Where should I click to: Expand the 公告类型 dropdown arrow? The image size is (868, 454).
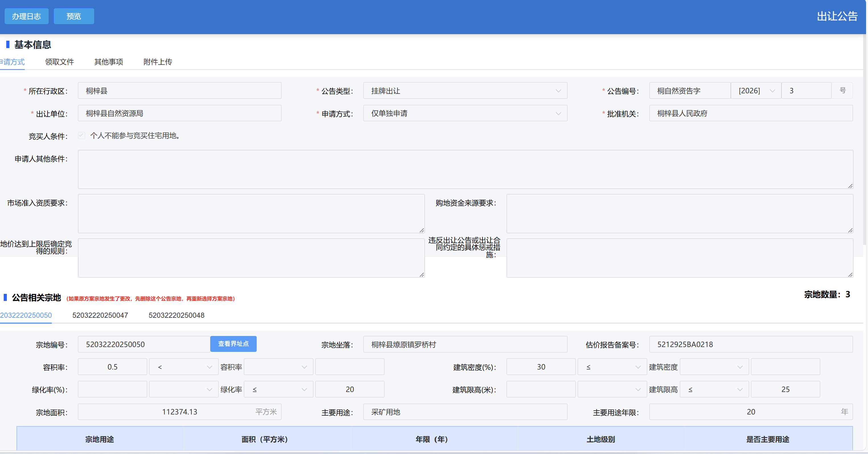[x=558, y=91]
